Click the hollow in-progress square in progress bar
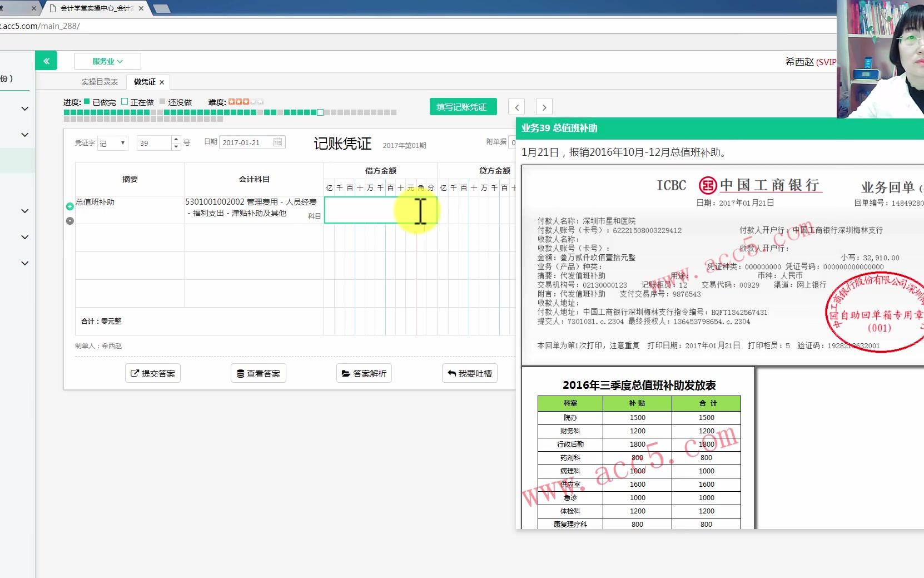Screen dimensions: 924x578 (x=320, y=112)
